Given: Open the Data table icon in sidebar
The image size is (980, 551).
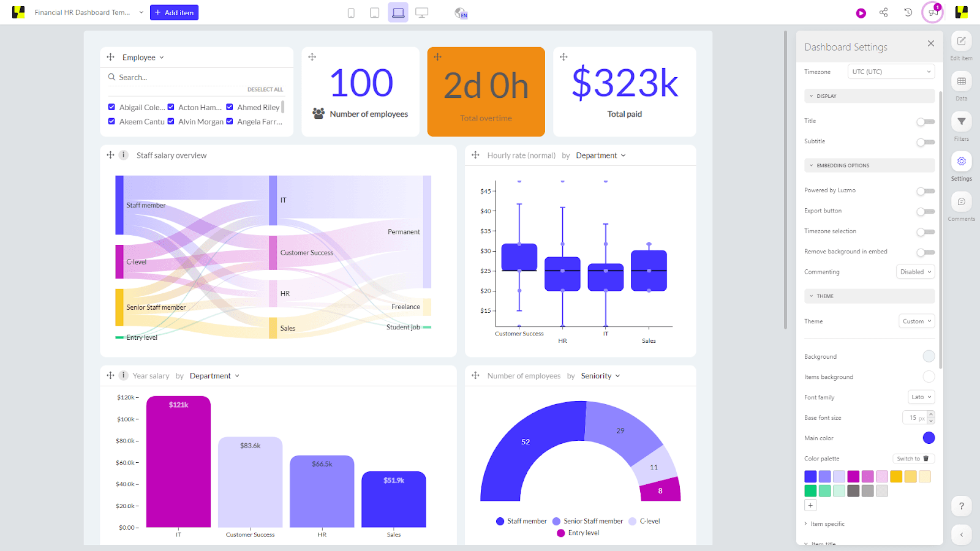Looking at the screenshot, I should click(x=961, y=81).
